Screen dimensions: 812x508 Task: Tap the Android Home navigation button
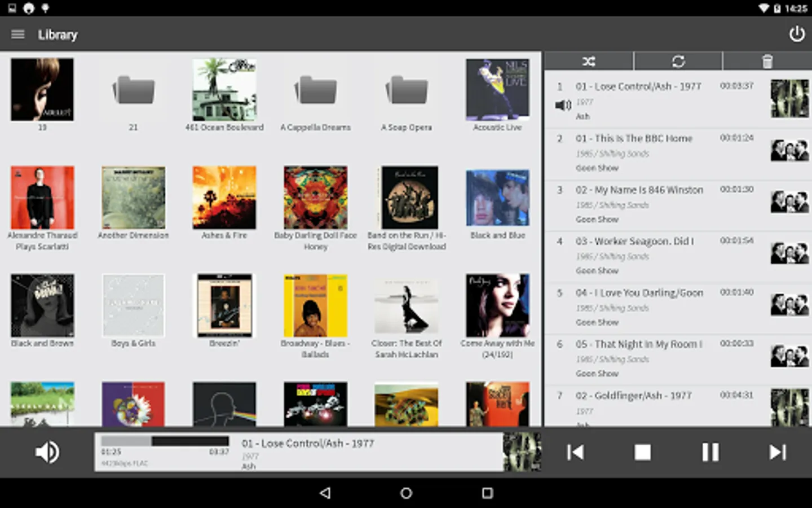[x=406, y=493]
